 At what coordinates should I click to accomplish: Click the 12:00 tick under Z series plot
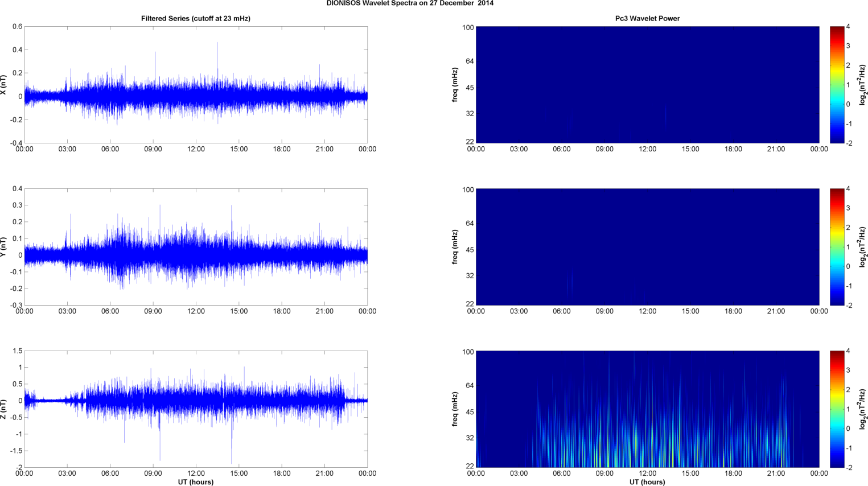click(196, 473)
